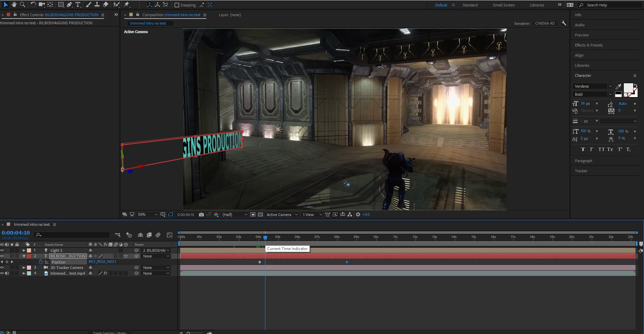Viewport: 644px width, 334px height.
Task: Expand the 3D Tracker Camera layer
Action: pos(24,268)
